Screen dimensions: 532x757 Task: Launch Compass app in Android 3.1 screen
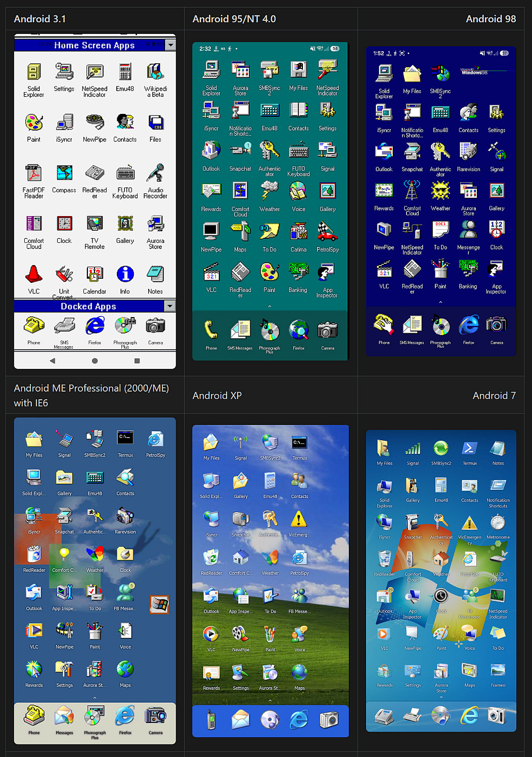point(64,173)
